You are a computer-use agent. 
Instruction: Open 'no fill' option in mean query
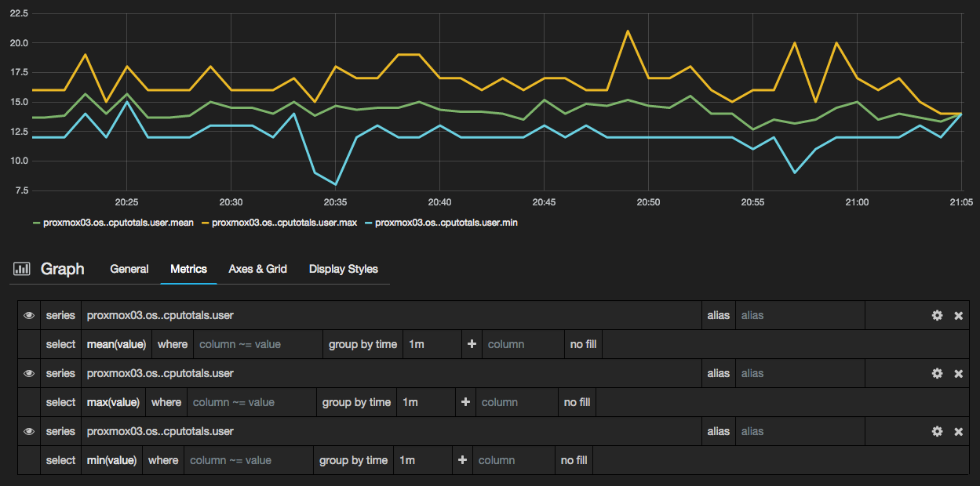click(x=583, y=344)
